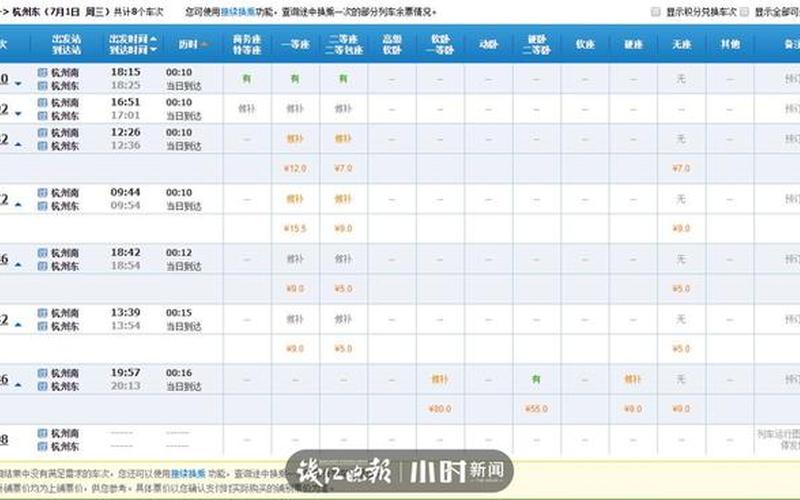Select 硬座 候补 in 19:57 row
Viewport: 800px width, 500px height.
(633, 379)
